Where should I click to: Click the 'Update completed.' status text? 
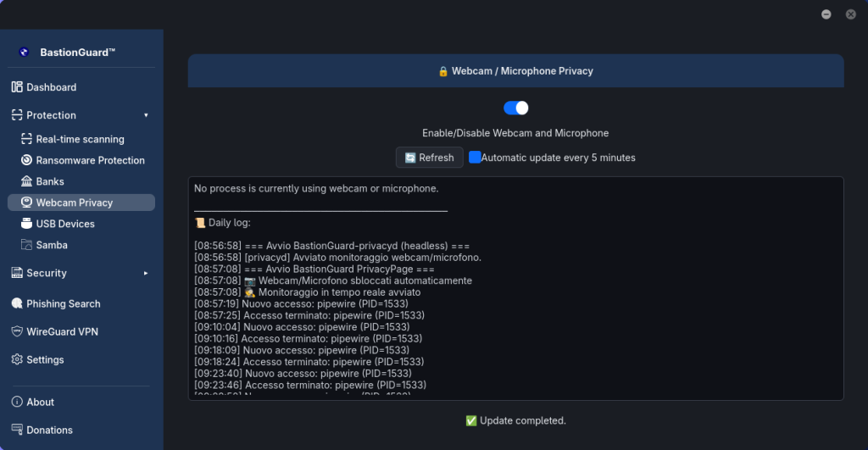click(522, 421)
